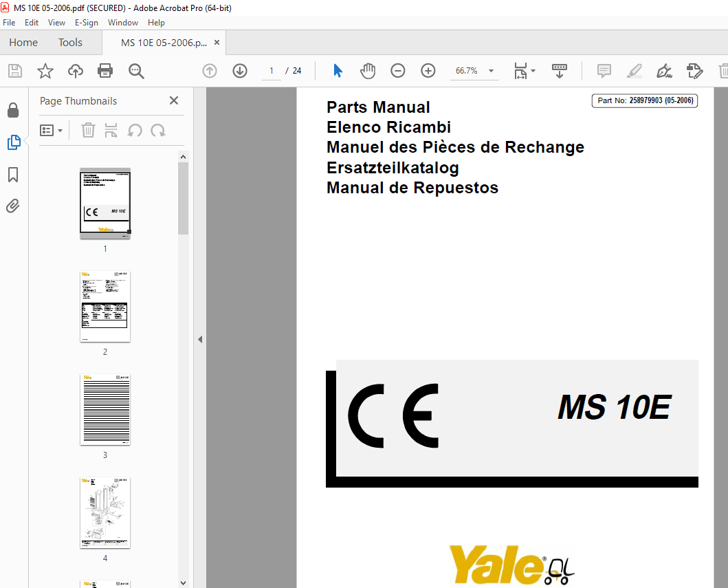Open the Edit menu

(x=32, y=22)
